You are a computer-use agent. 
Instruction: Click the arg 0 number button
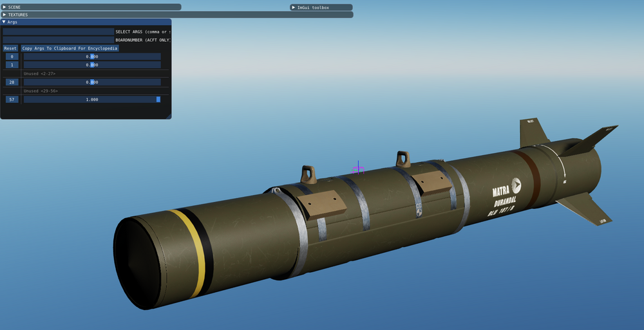point(12,57)
